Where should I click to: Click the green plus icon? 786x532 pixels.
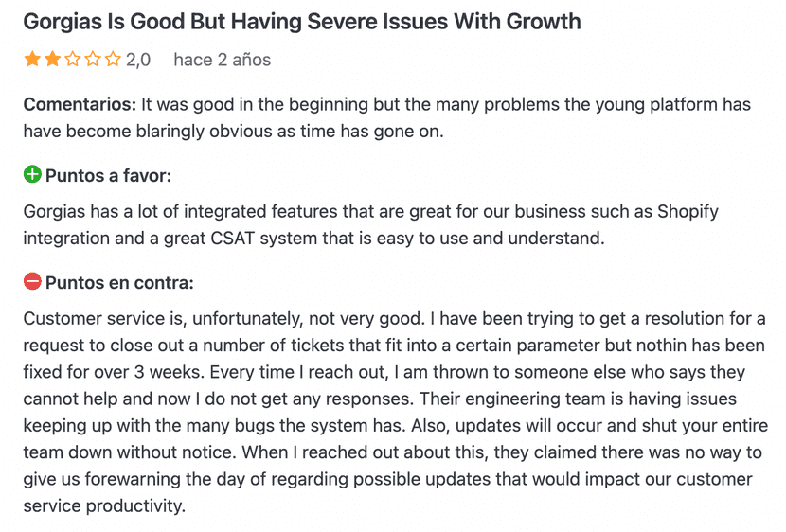(32, 175)
